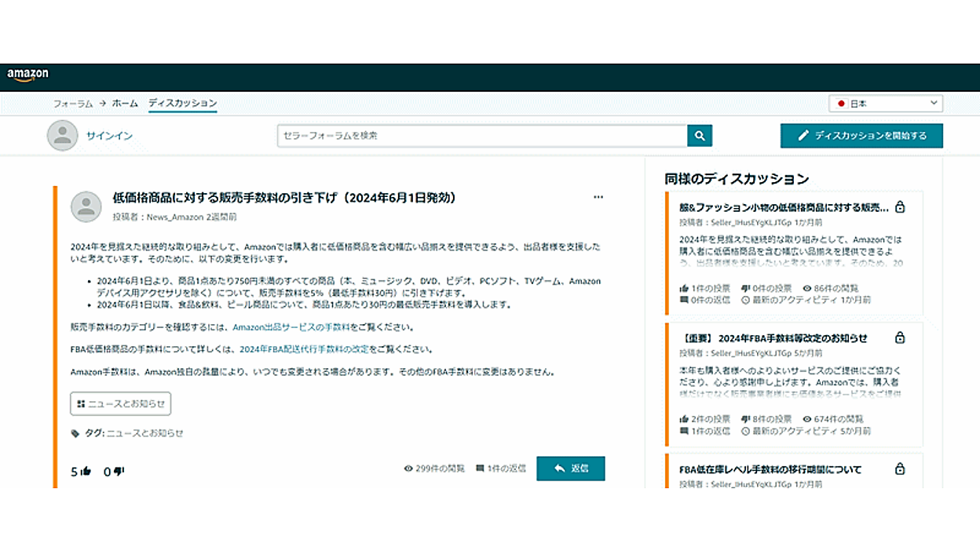
Task: Open the three-dot post options menu
Action: pos(598,197)
